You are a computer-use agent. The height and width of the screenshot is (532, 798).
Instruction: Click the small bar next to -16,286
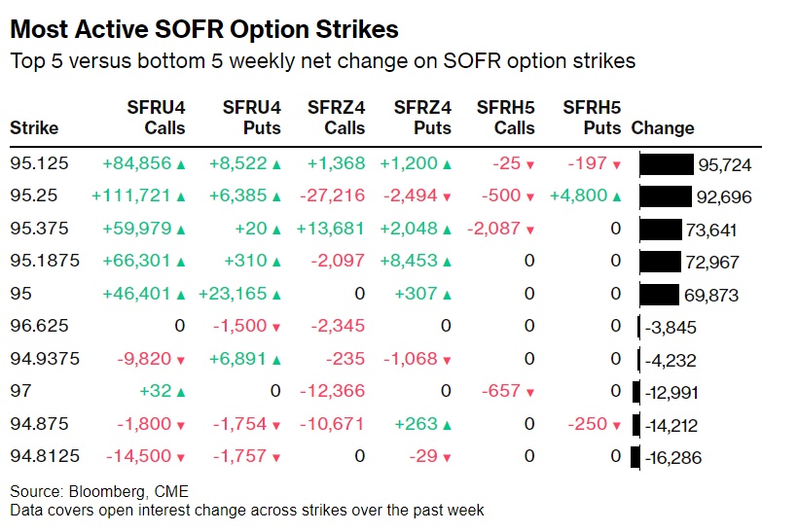(635, 457)
